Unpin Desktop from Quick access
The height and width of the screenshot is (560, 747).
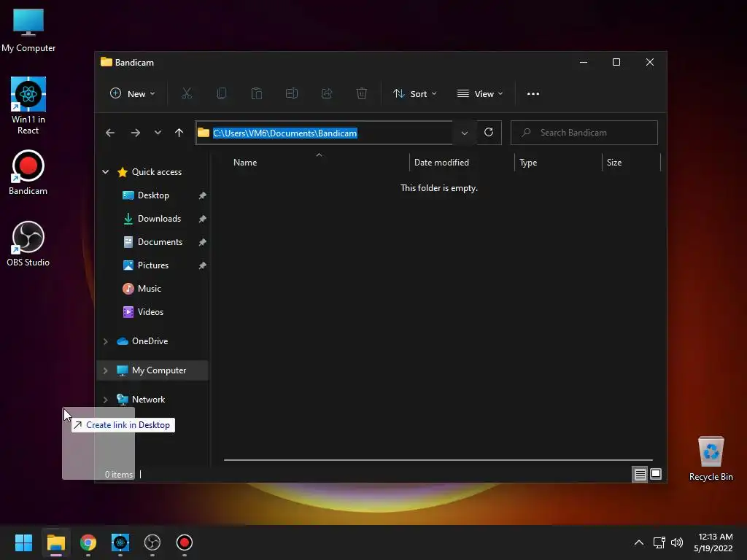(x=203, y=195)
